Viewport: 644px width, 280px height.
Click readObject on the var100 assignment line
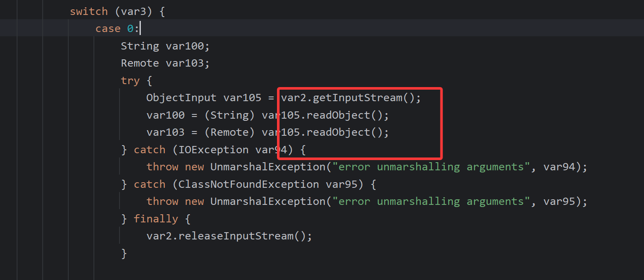pos(338,115)
